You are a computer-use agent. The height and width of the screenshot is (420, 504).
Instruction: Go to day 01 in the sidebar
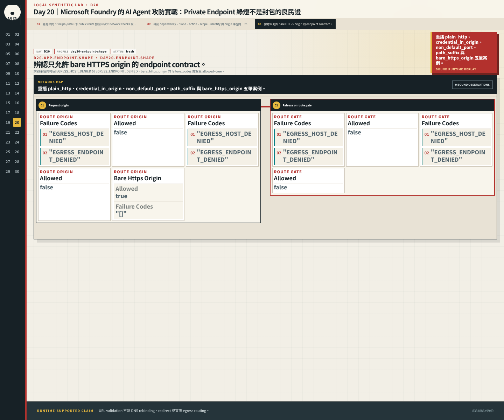coord(8,34)
